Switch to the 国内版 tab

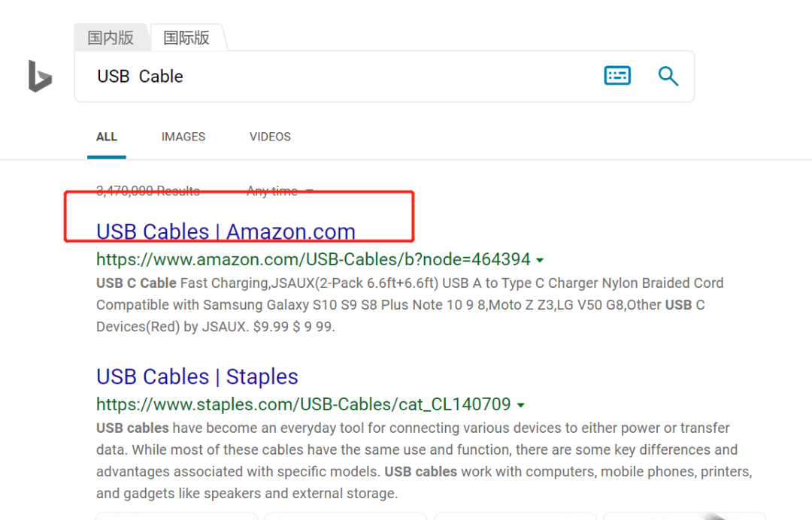tap(111, 38)
